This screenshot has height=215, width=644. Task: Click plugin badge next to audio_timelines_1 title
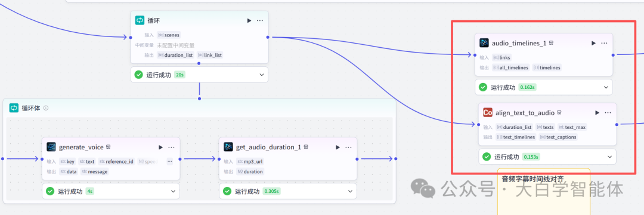(x=551, y=43)
